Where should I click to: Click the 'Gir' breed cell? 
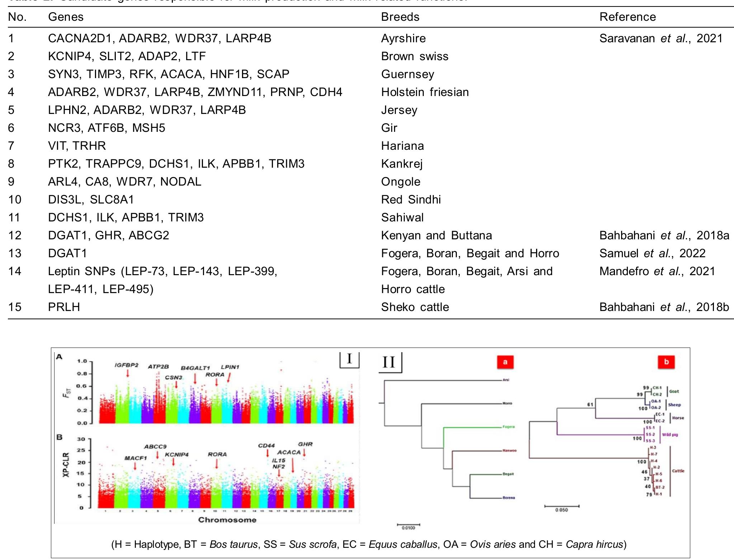[389, 128]
